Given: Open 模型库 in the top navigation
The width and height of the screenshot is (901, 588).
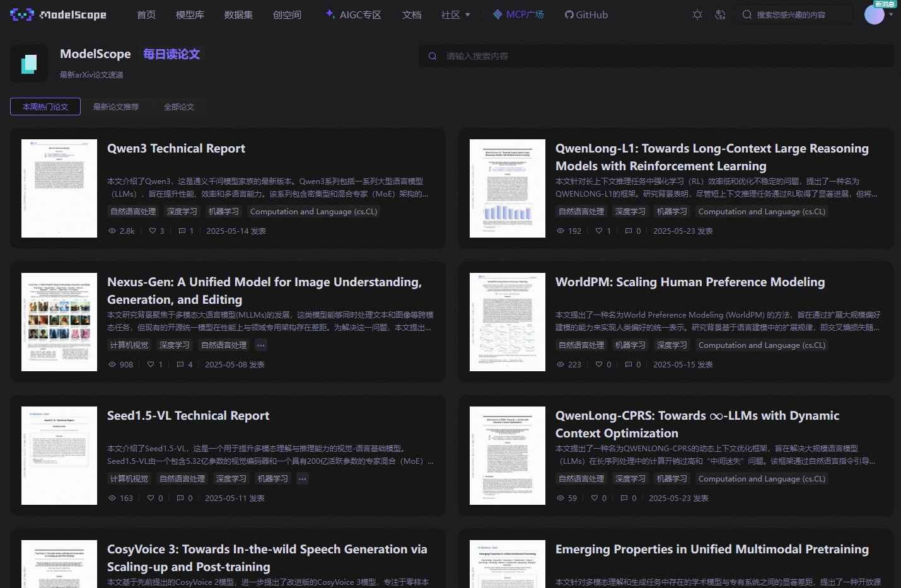Looking at the screenshot, I should [190, 14].
